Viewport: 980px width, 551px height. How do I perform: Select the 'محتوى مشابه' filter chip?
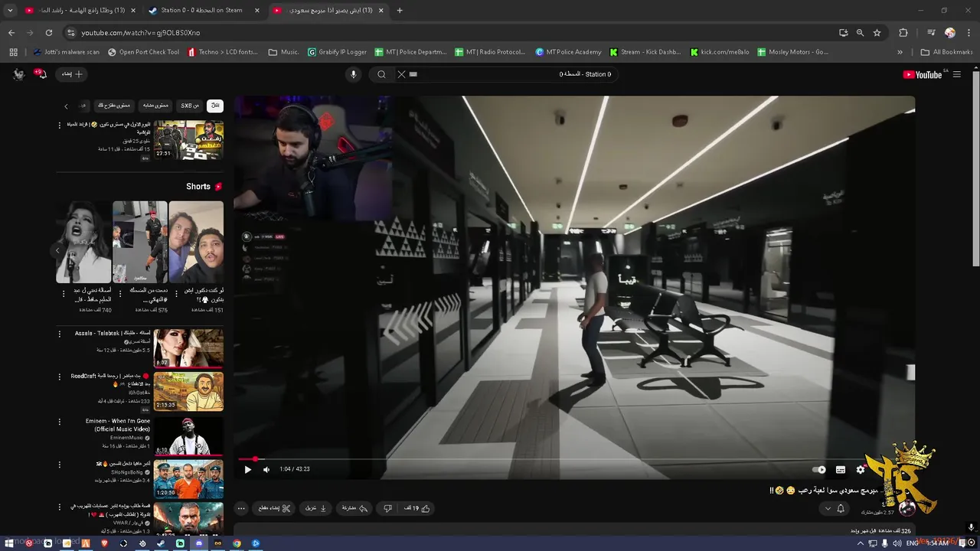coord(155,106)
